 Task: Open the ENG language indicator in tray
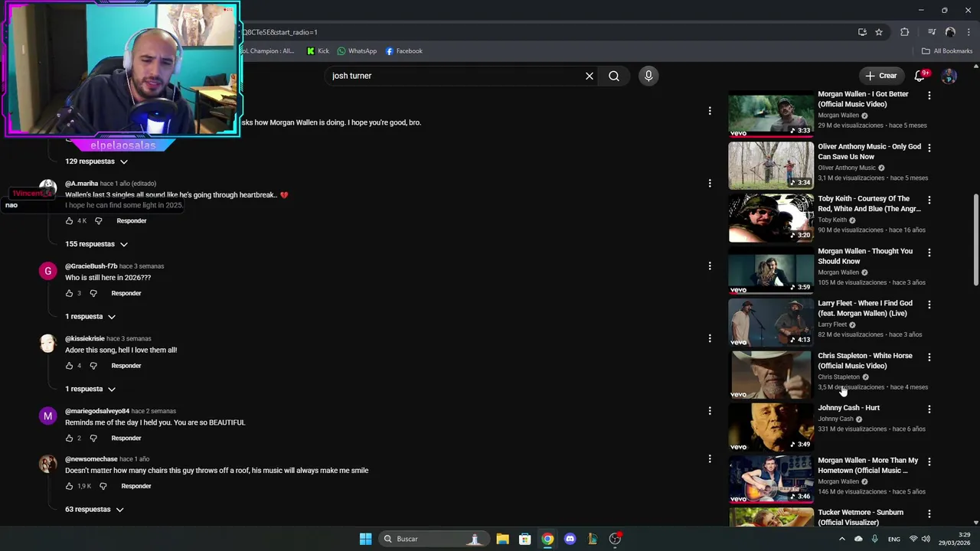tap(893, 539)
